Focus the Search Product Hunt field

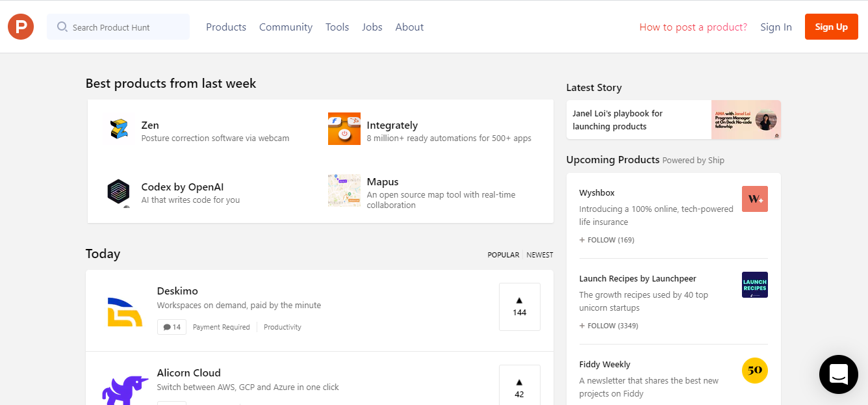pyautogui.click(x=118, y=27)
